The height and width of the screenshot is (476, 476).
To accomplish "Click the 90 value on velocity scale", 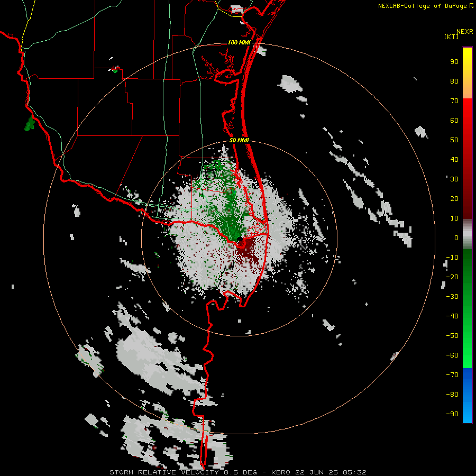I will (x=454, y=62).
